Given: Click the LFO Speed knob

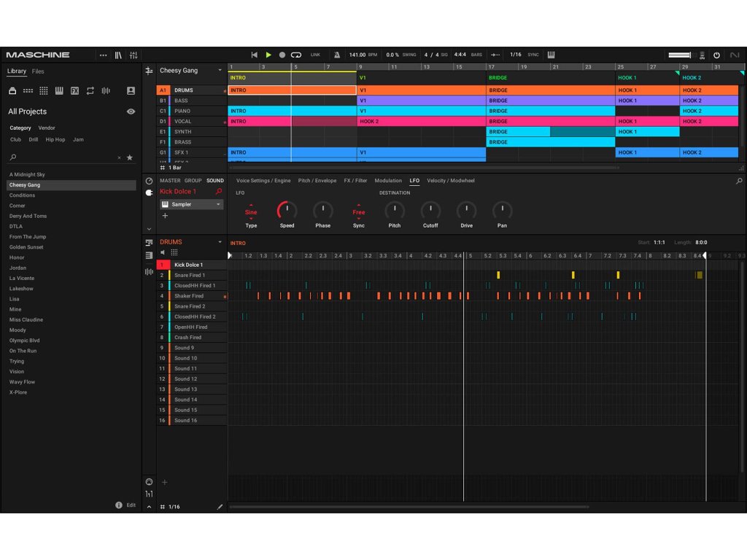Looking at the screenshot, I should 287,211.
